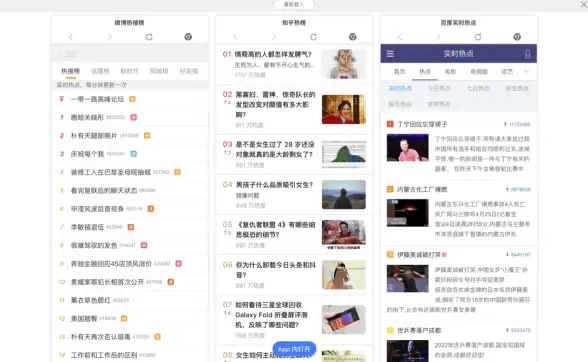Open Zhihu question 04 男孩子什么品质吸引女生

click(274, 185)
